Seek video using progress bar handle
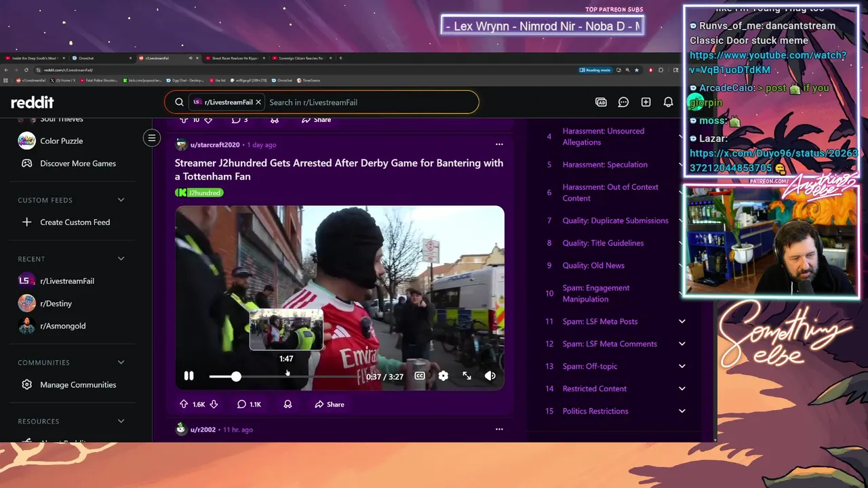This screenshot has height=488, width=868. (x=235, y=376)
